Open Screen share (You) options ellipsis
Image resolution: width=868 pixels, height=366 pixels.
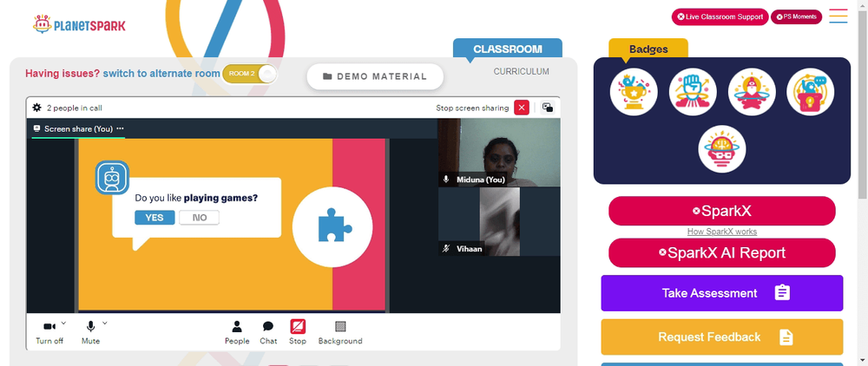(120, 129)
